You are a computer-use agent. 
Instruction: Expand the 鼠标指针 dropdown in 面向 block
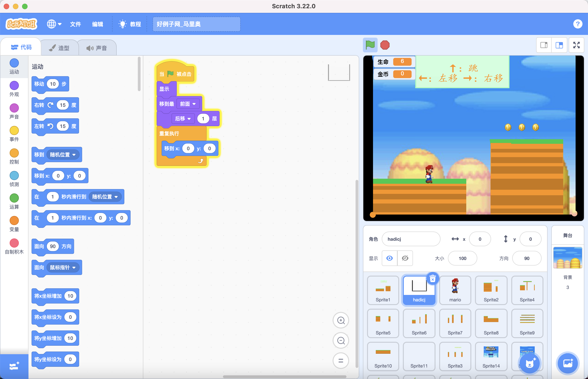click(x=63, y=267)
